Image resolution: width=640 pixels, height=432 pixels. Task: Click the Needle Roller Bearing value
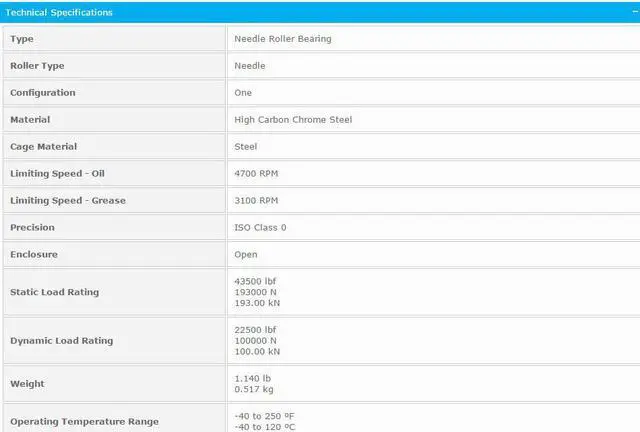tap(282, 39)
